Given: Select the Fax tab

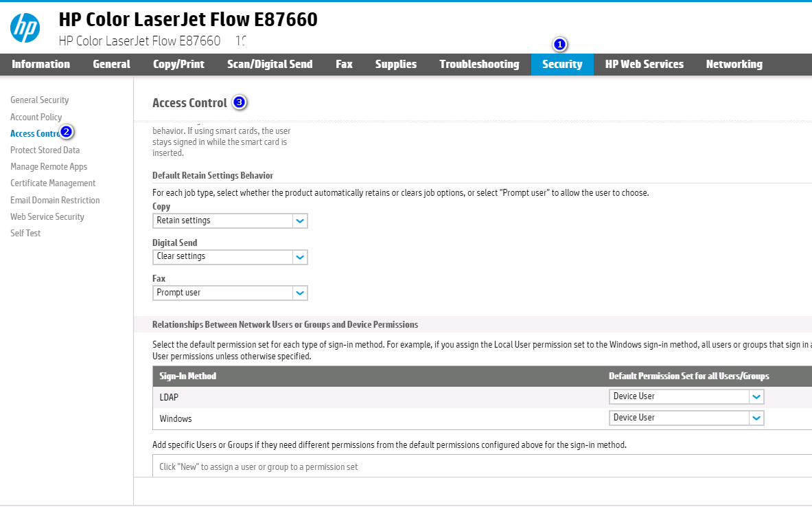Looking at the screenshot, I should coord(344,64).
